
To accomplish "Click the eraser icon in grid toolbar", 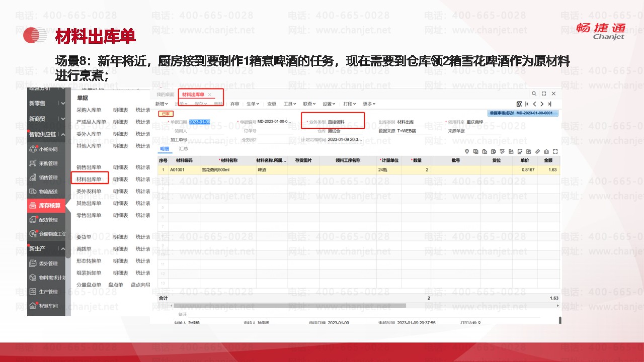I will [537, 151].
